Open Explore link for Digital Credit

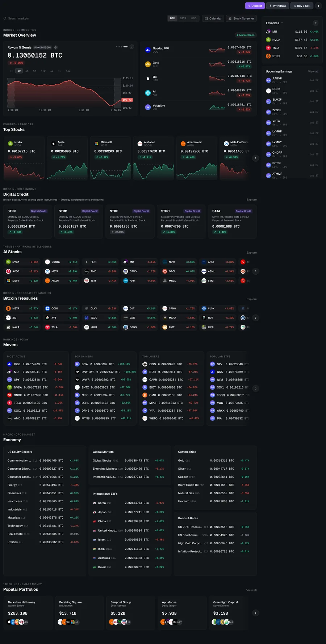[x=252, y=200]
